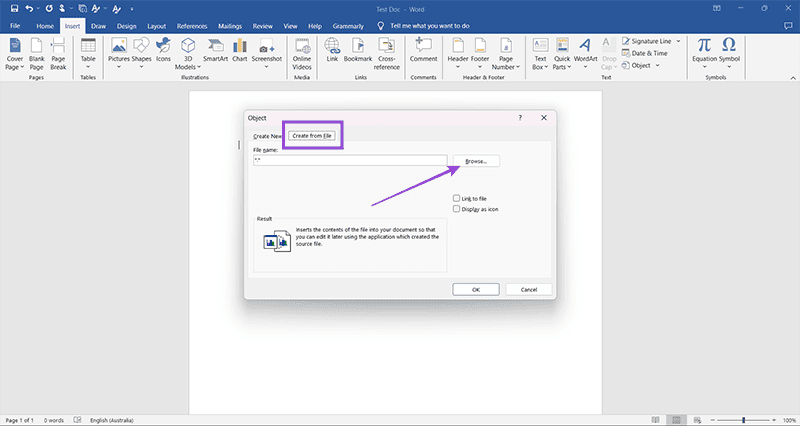Enable the Link to file checkbox
Image resolution: width=800 pixels, height=426 pixels.
tap(457, 199)
